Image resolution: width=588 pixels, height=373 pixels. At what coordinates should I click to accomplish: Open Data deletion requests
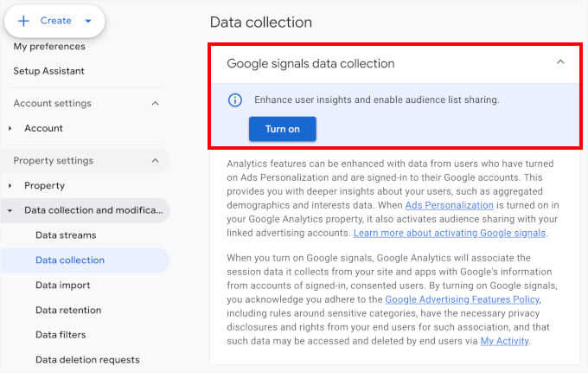pyautogui.click(x=87, y=359)
